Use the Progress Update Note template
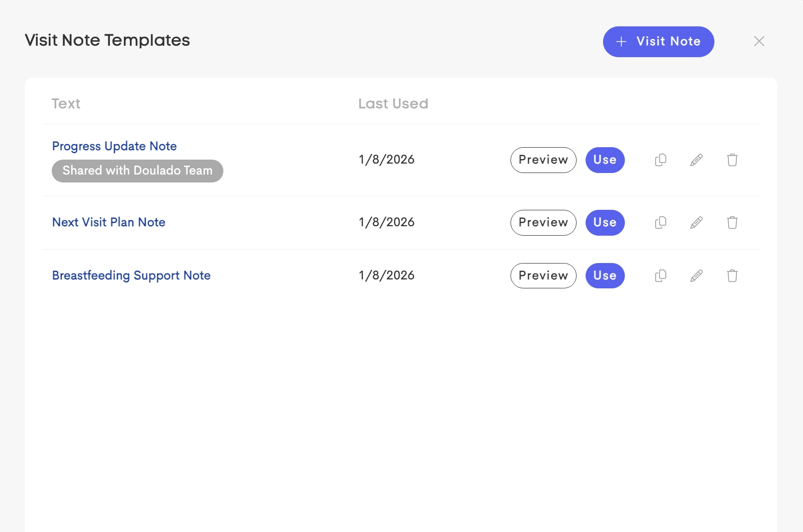The width and height of the screenshot is (803, 532). pyautogui.click(x=605, y=160)
